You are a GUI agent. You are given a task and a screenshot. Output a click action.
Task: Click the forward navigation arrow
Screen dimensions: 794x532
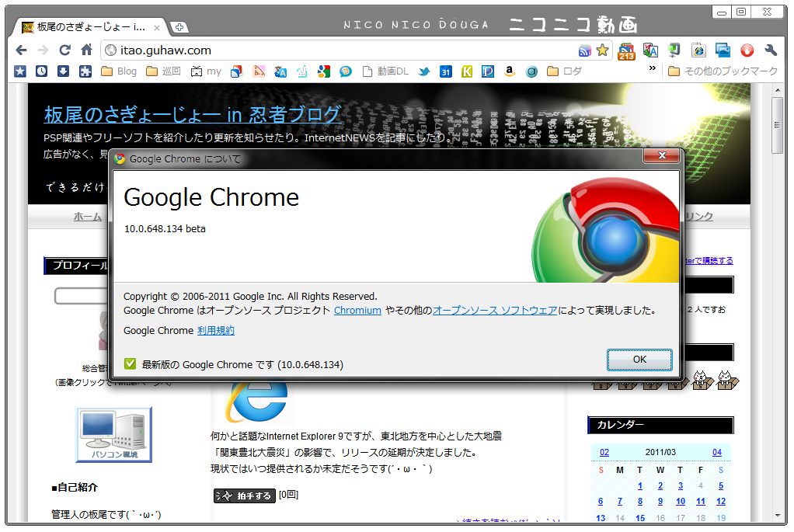click(43, 50)
